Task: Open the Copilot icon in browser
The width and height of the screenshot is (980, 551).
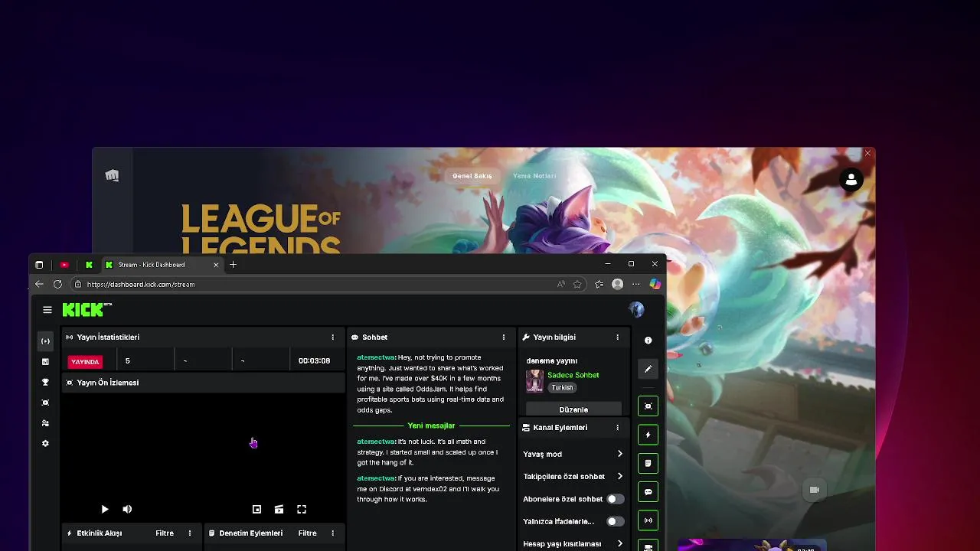Action: point(655,284)
